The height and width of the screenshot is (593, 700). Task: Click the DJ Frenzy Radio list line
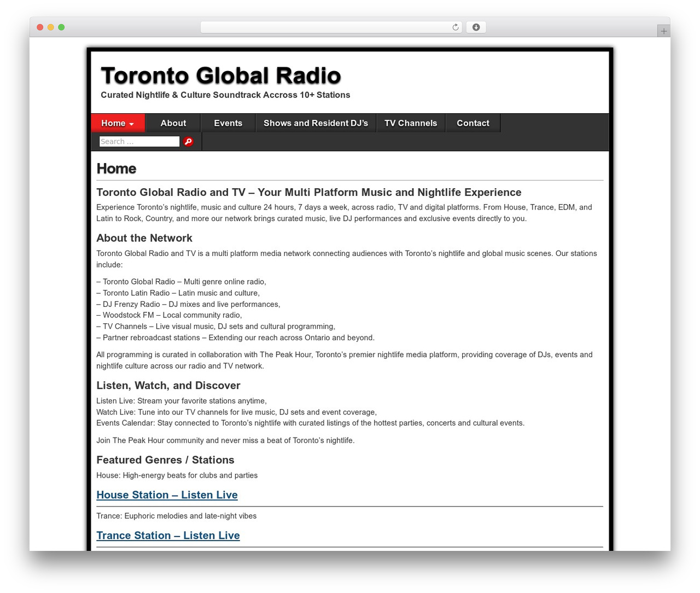tap(188, 304)
